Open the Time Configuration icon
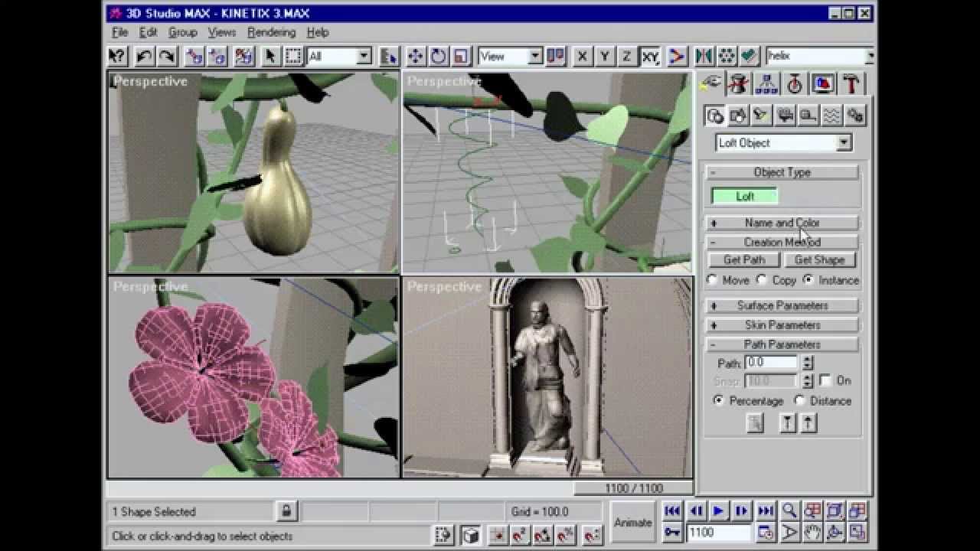980x551 pixels. (765, 532)
